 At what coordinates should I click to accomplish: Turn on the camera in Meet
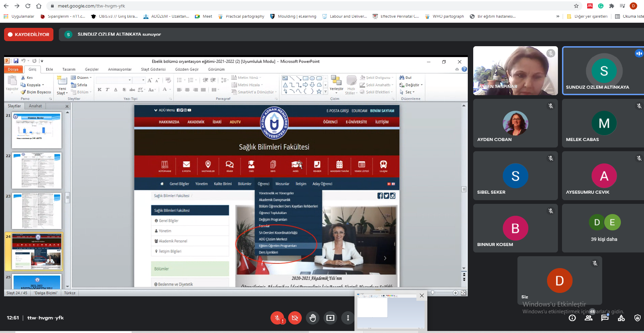(295, 318)
